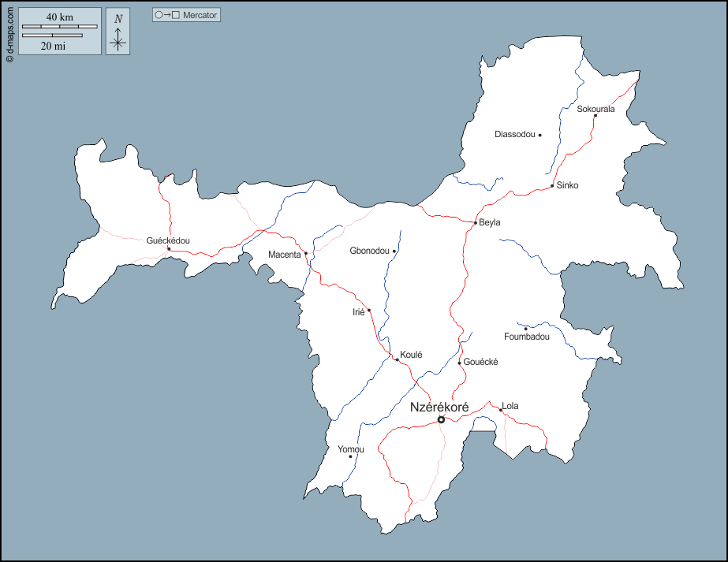
Task: Click the Sinko town dot marker
Action: (x=552, y=186)
